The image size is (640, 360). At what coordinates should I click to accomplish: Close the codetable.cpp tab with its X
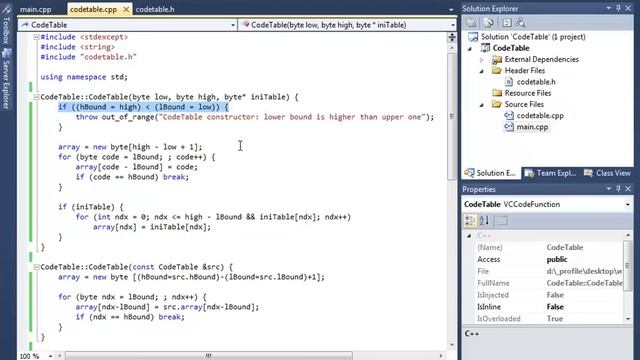pyautogui.click(x=126, y=9)
